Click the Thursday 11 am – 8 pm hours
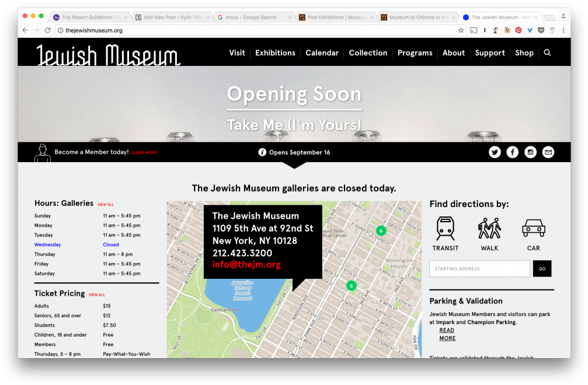Image resolution: width=588 pixels, height=385 pixels. pos(118,254)
